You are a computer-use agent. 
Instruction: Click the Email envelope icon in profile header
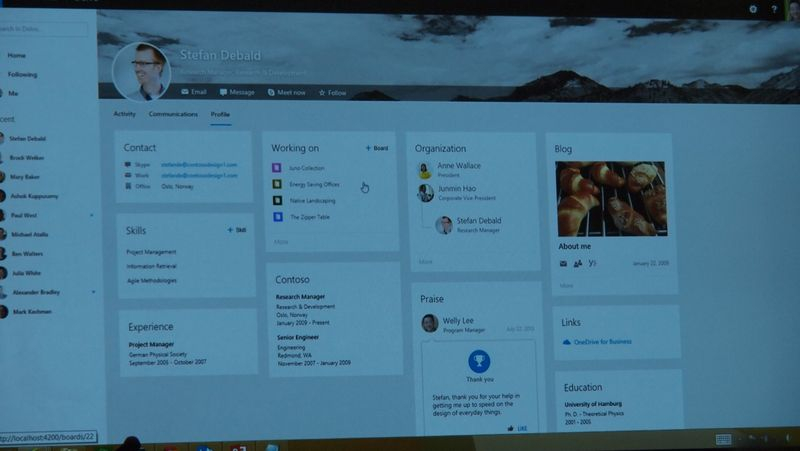(185, 92)
